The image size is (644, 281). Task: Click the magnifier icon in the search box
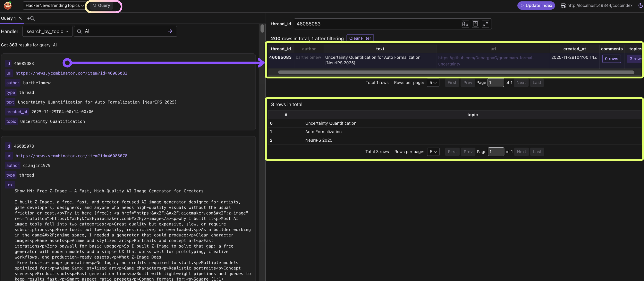pyautogui.click(x=79, y=31)
